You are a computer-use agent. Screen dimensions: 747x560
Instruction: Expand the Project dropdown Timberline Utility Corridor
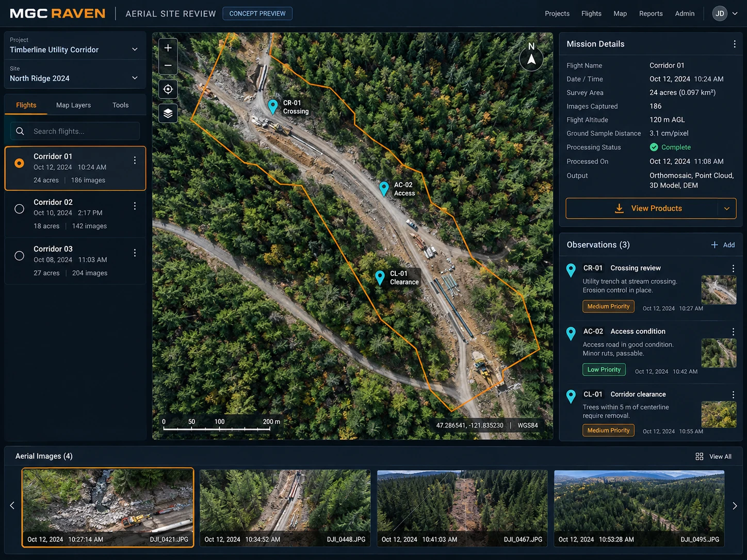point(75,45)
